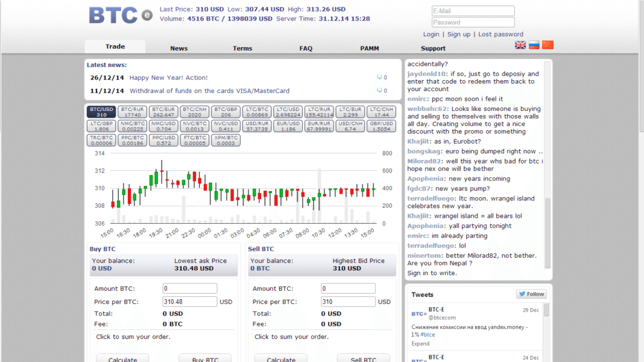Select the NMC/USD pair
The image size is (644, 362).
[x=163, y=126]
